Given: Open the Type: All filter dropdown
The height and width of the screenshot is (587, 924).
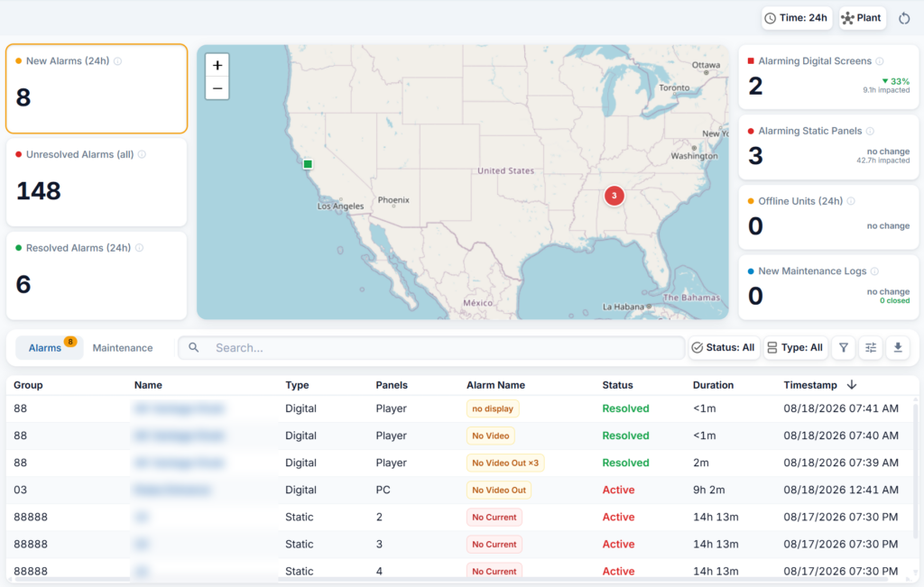Looking at the screenshot, I should [795, 348].
